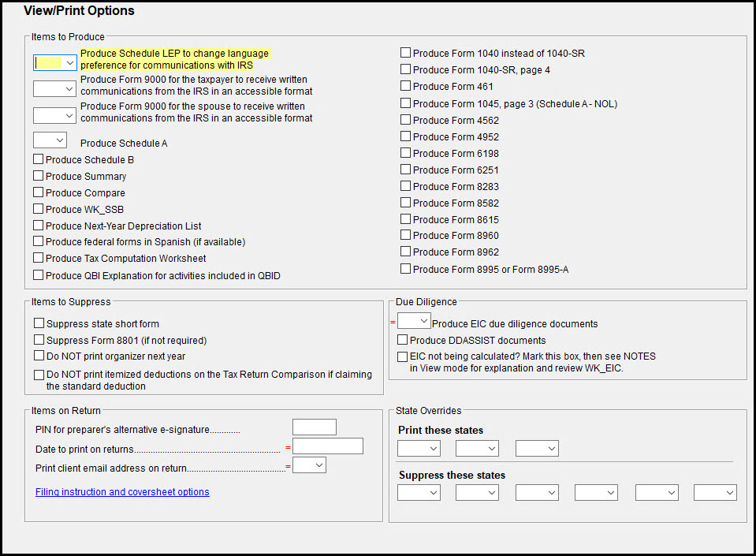Screen dimensions: 756x556
Task: Open Produce EIC due diligence documents dropdown
Action: [414, 321]
